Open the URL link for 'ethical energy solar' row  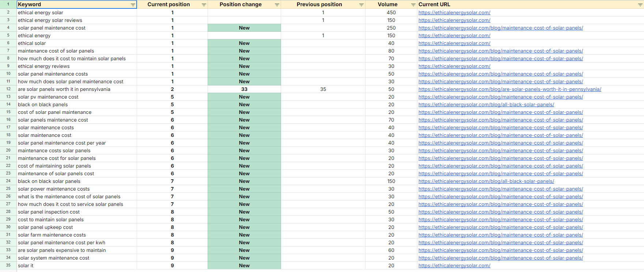[x=454, y=12]
